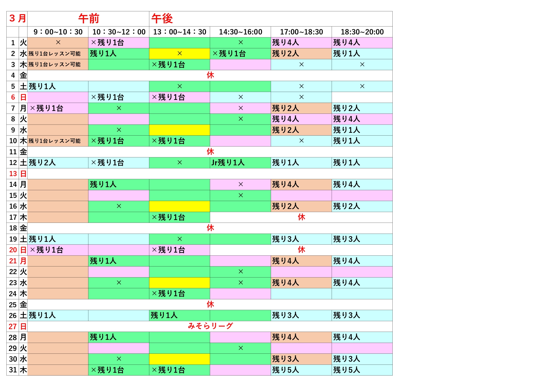Image resolution: width=555 pixels, height=392 pixels.
Task: Select the 9：00~10：30 time column header
Action: click(58, 32)
